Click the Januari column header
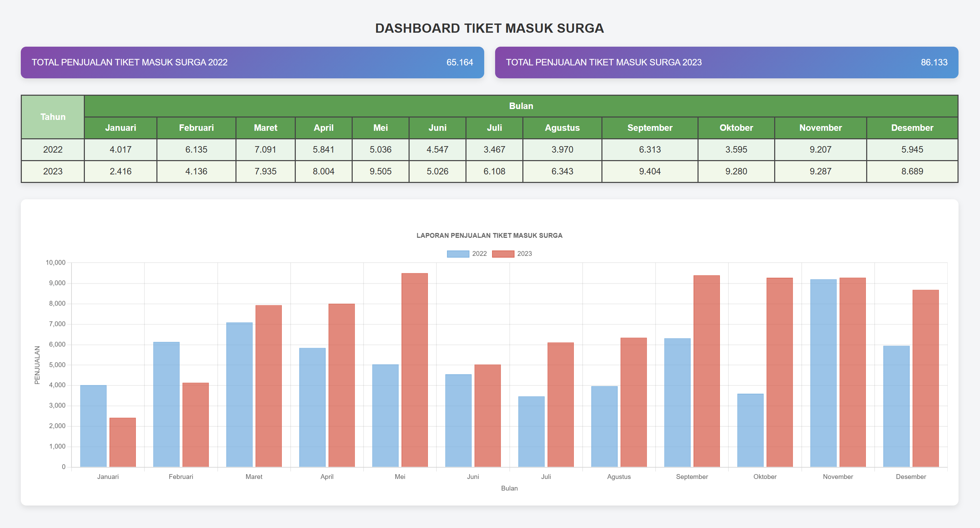The height and width of the screenshot is (528, 980). [x=120, y=128]
